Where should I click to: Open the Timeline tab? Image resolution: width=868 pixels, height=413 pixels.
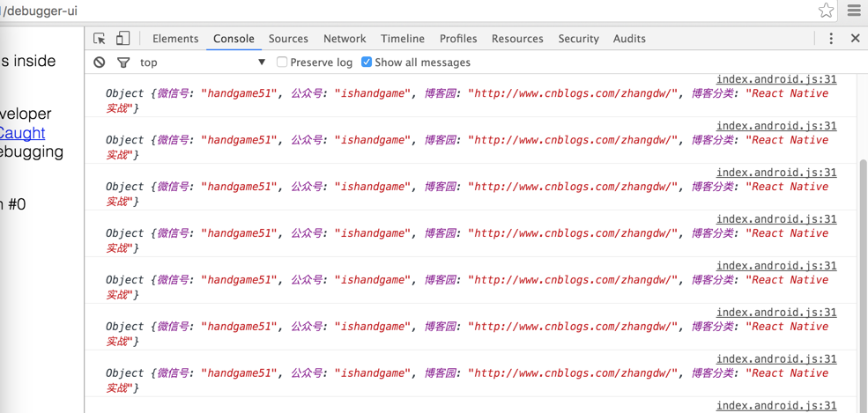(403, 39)
